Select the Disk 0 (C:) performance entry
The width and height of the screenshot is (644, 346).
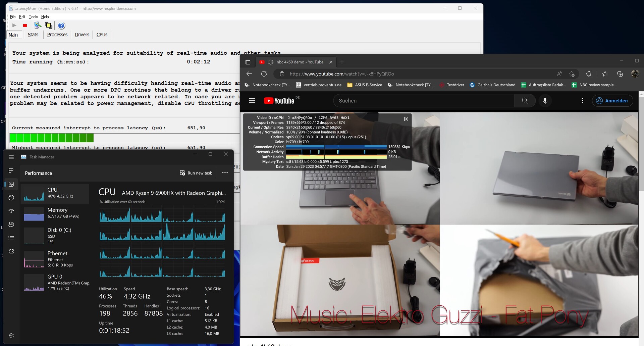click(55, 236)
